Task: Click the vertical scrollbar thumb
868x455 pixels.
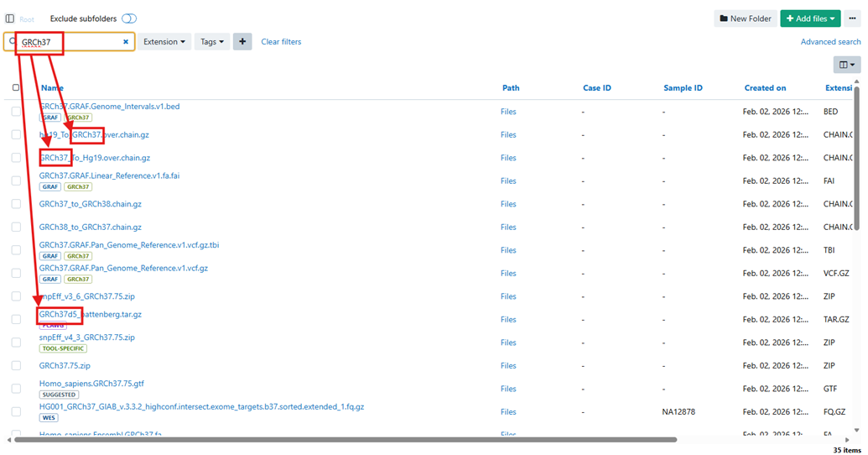Action: point(857,158)
